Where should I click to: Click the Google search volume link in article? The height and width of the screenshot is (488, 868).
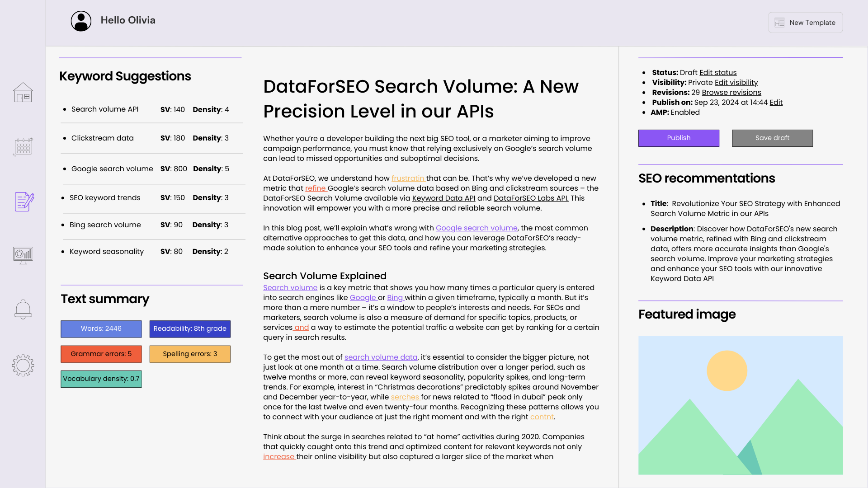pyautogui.click(x=476, y=228)
